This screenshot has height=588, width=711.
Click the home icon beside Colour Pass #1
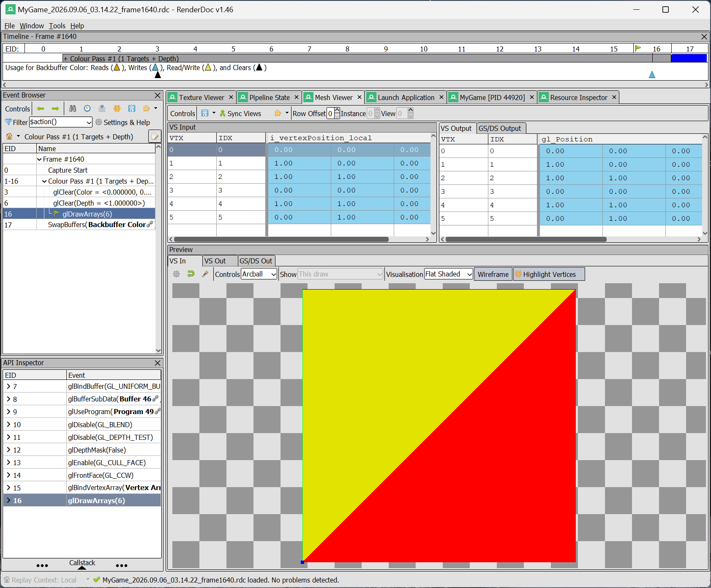(x=9, y=136)
